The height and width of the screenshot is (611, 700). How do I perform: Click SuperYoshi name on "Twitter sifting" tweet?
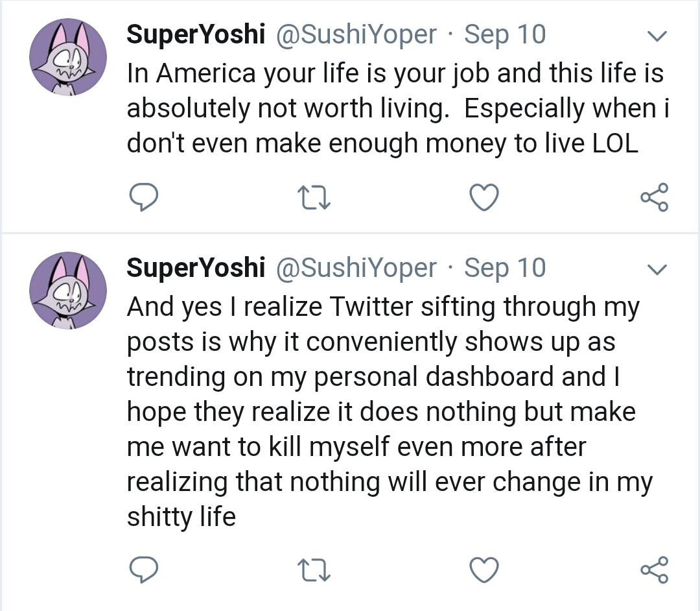pos(196,268)
